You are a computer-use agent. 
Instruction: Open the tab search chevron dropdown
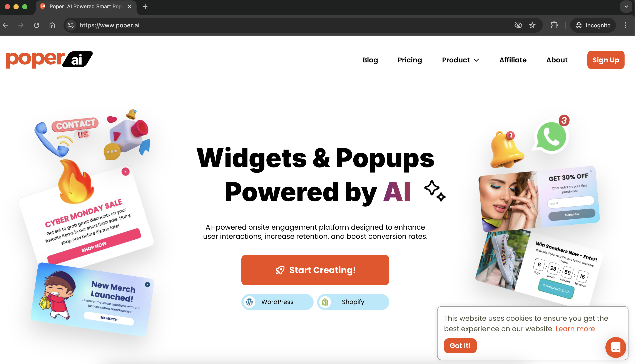(626, 7)
